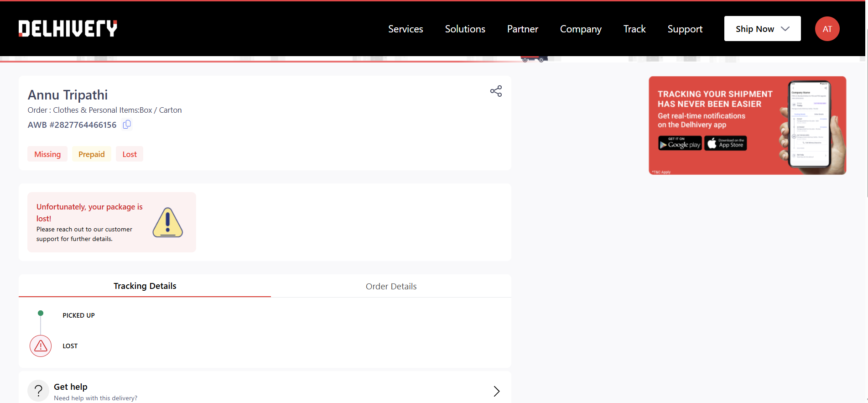Tap the Google Play badge

pos(680,143)
